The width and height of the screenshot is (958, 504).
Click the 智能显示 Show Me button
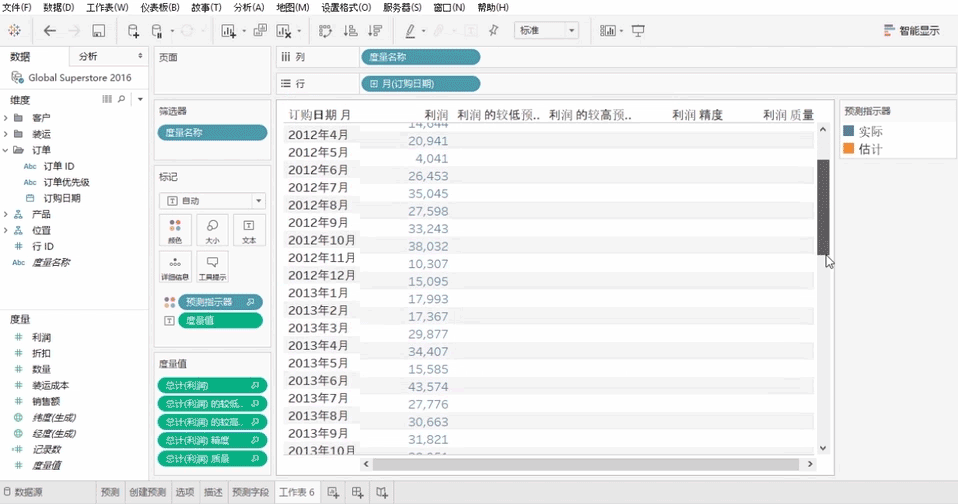click(911, 31)
